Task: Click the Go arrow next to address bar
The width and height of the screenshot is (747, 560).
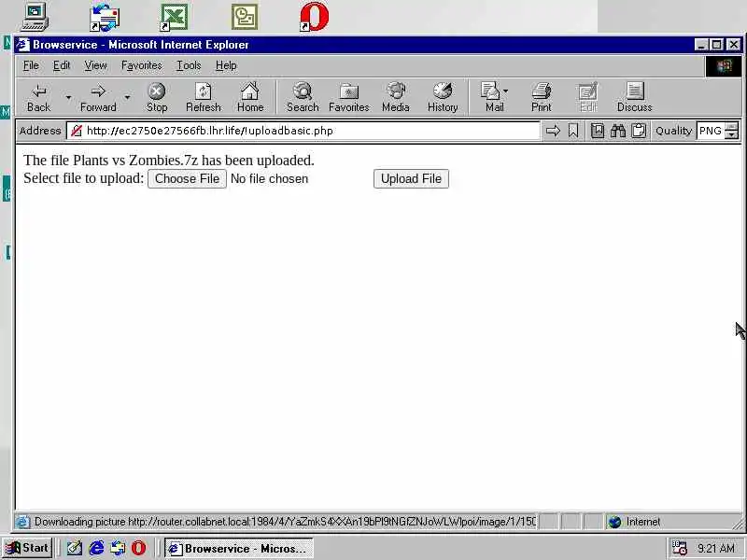Action: [x=553, y=131]
